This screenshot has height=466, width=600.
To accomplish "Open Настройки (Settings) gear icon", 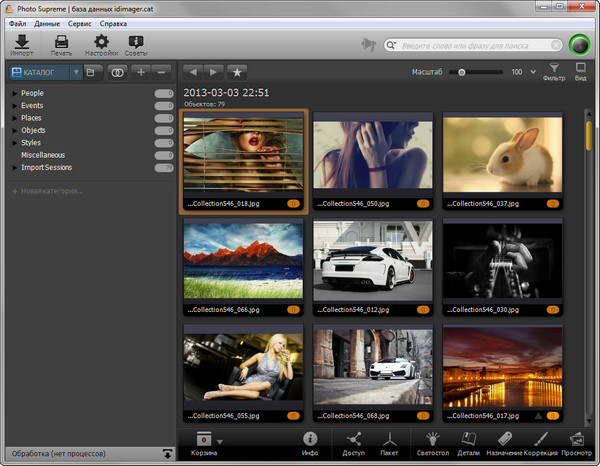I will [101, 42].
